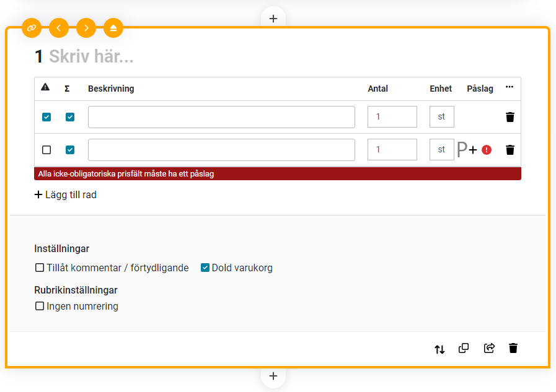Click Lägg till rad to add a row
556x392 pixels.
click(x=65, y=194)
